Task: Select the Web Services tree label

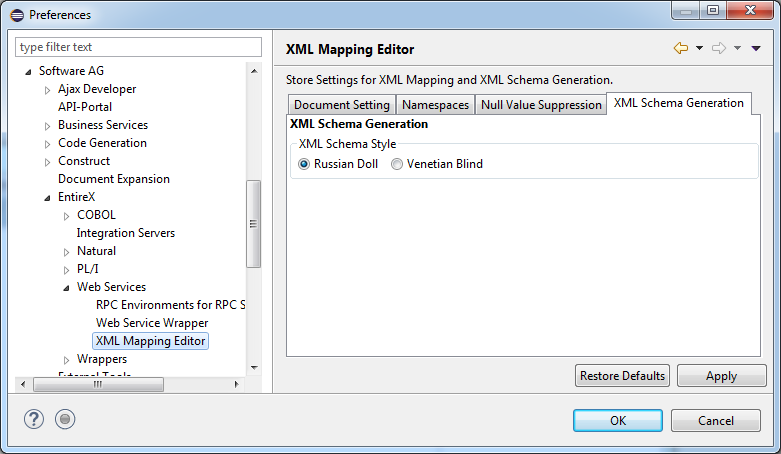Action: click(x=111, y=287)
